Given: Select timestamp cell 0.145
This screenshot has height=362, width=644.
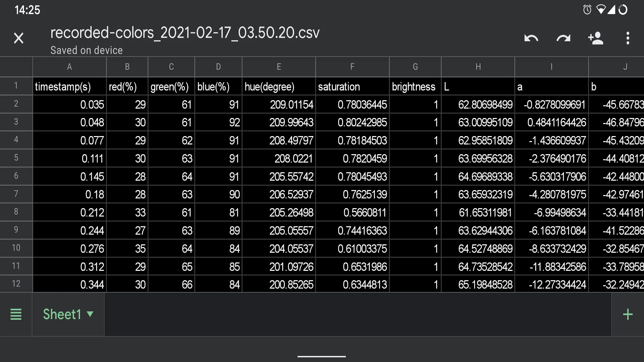Looking at the screenshot, I should (69, 177).
